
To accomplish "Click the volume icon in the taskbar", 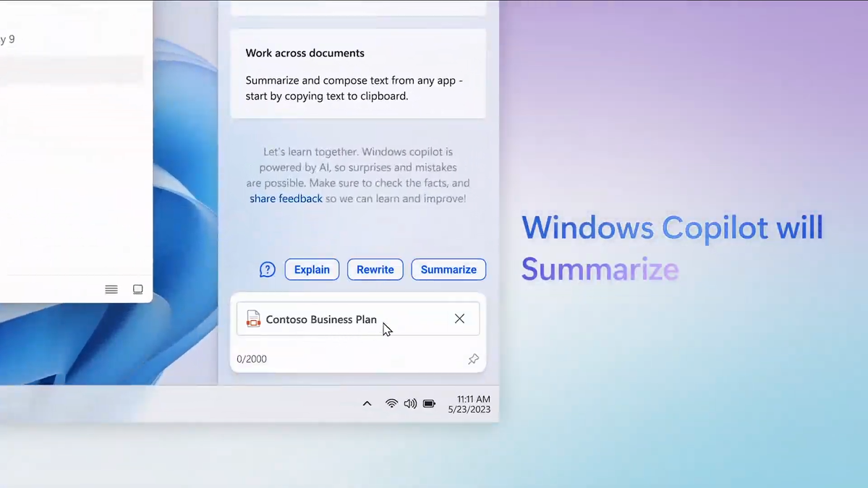I will pos(410,403).
